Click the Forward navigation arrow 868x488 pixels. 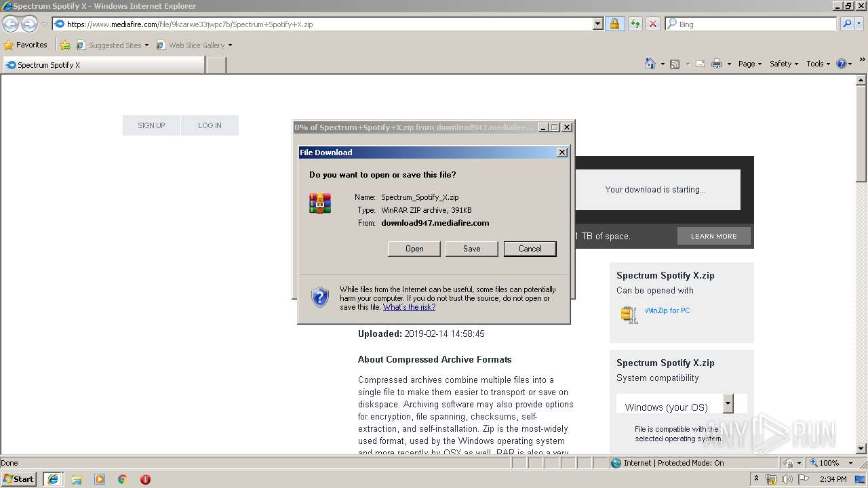click(x=29, y=24)
